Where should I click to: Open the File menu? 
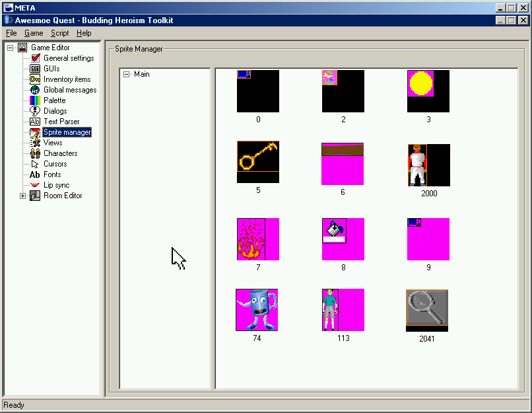point(11,33)
